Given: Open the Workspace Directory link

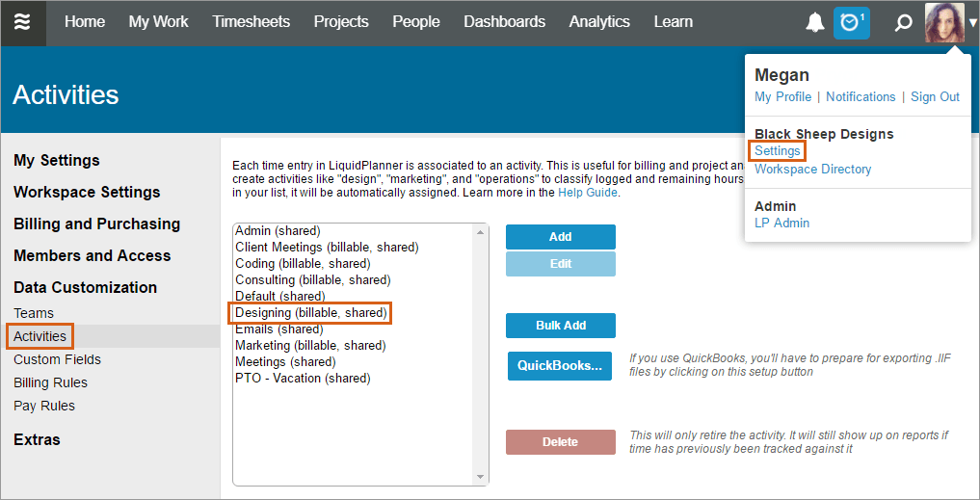Looking at the screenshot, I should 812,170.
